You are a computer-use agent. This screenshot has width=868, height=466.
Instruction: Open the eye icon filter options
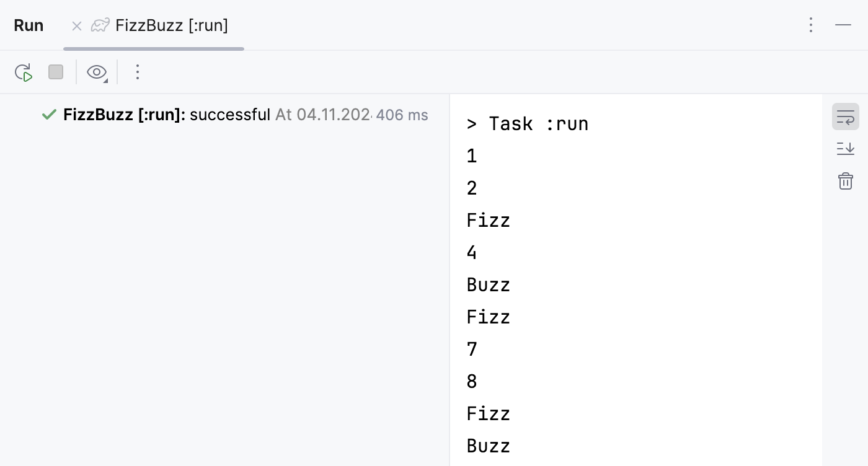pos(96,73)
